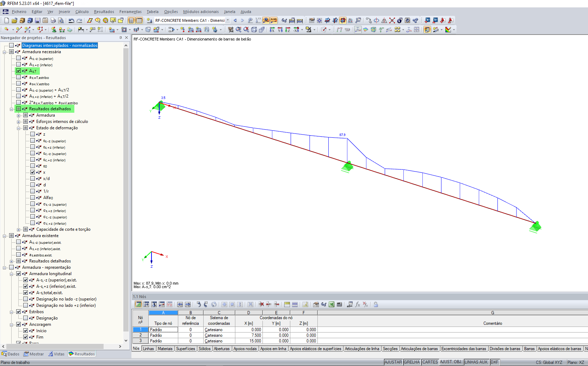Toggle show results eye icon

tap(266, 20)
